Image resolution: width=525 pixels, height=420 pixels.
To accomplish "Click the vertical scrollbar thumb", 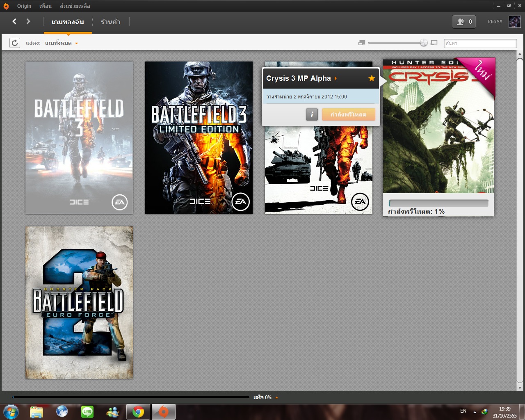I will [520, 220].
